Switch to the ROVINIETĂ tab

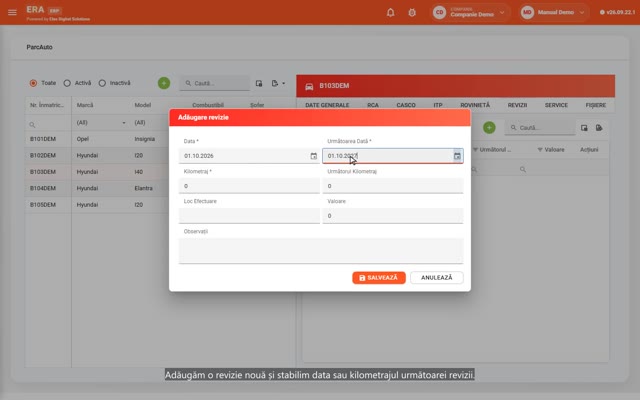(475, 105)
